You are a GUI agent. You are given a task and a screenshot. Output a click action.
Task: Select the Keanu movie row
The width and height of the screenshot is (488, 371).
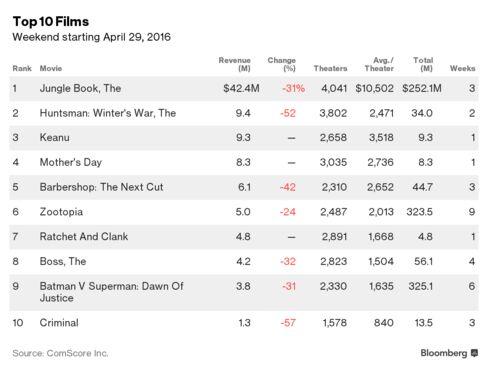pos(244,138)
